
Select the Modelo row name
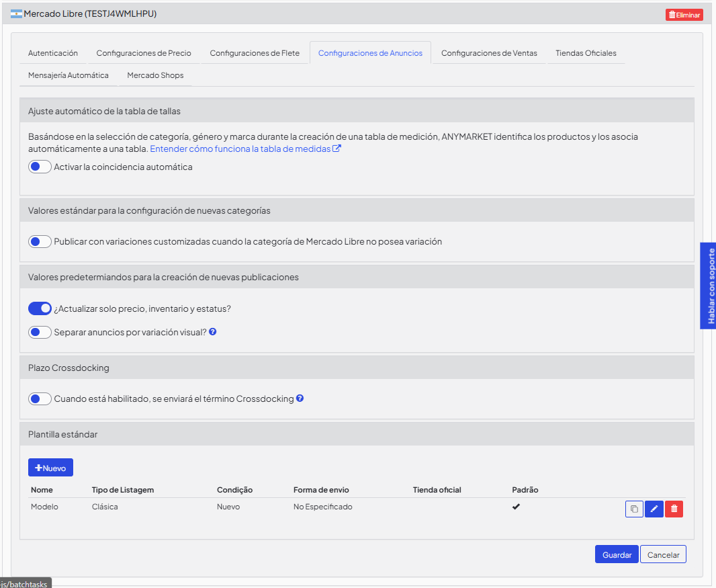[45, 507]
